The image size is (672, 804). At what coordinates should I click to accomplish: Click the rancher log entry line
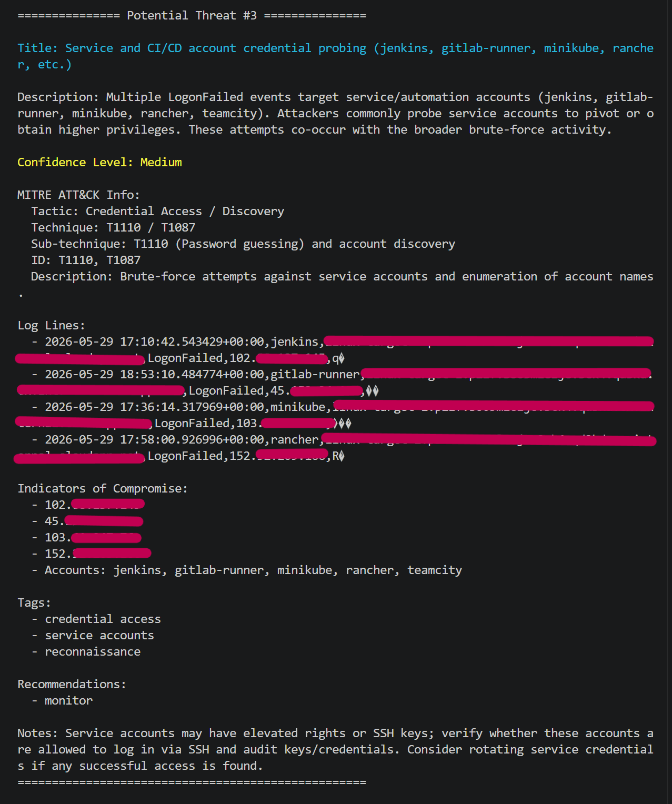336,448
